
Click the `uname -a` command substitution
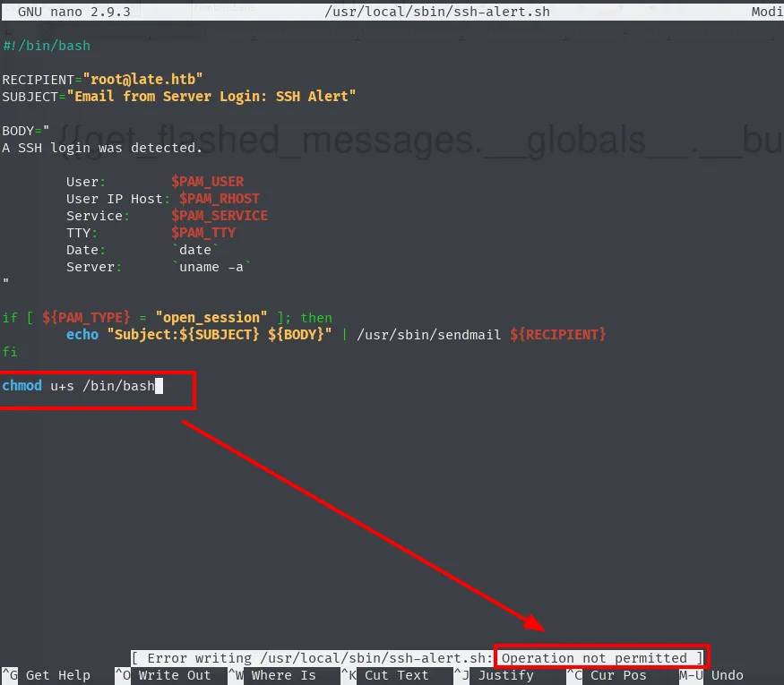pos(211,267)
